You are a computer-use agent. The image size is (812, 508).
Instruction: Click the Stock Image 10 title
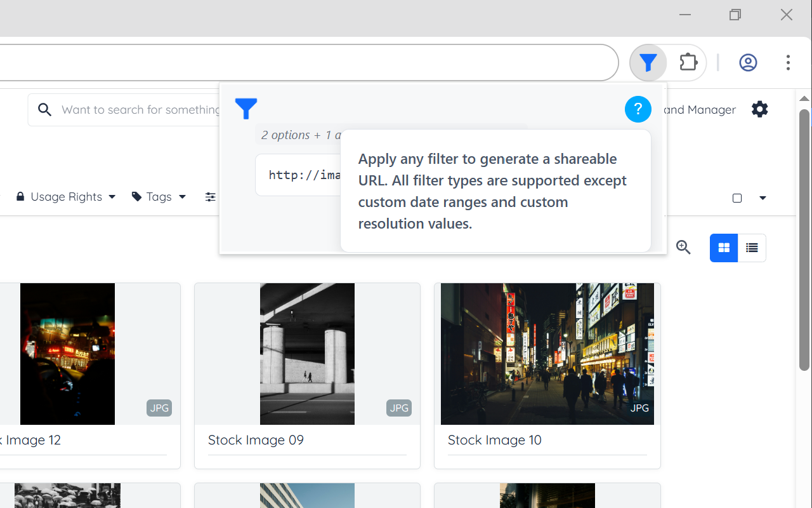pyautogui.click(x=494, y=440)
